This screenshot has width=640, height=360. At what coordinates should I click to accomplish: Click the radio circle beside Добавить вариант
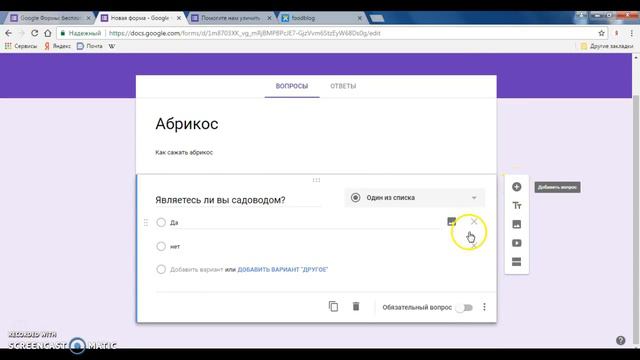click(161, 269)
